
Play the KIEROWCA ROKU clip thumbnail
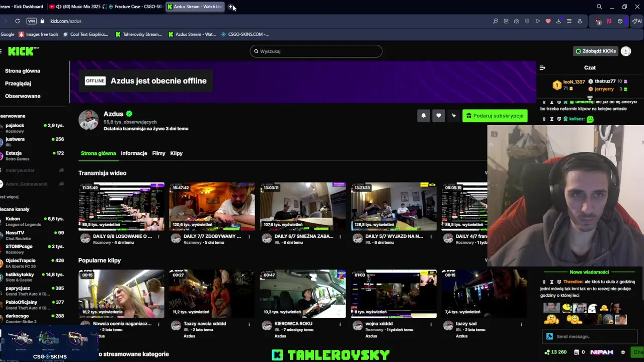[303, 294]
